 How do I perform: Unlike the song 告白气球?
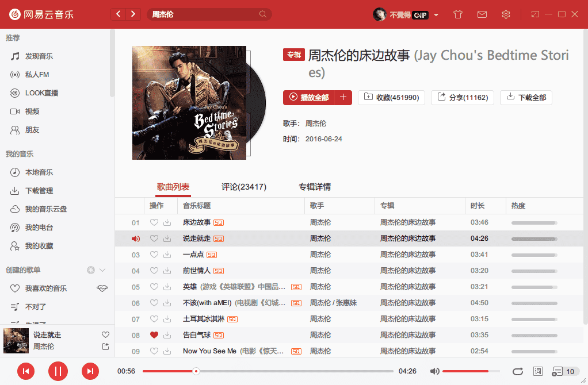(x=154, y=335)
